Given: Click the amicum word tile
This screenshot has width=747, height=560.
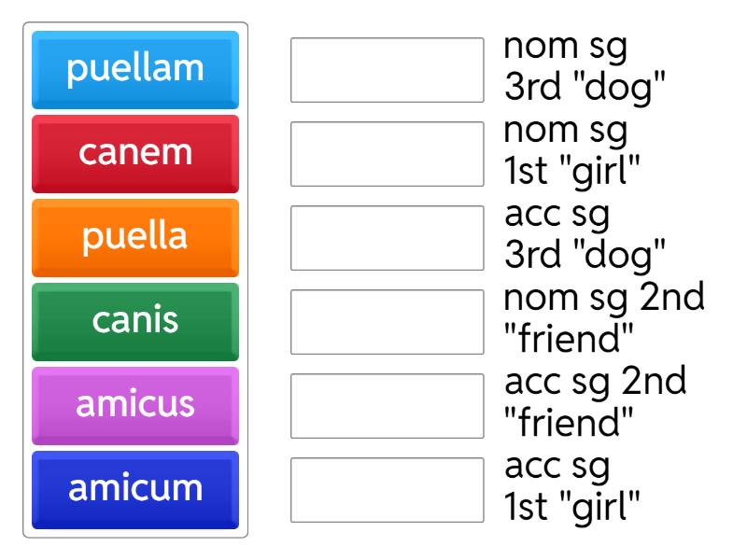Looking at the screenshot, I should pyautogui.click(x=135, y=490).
